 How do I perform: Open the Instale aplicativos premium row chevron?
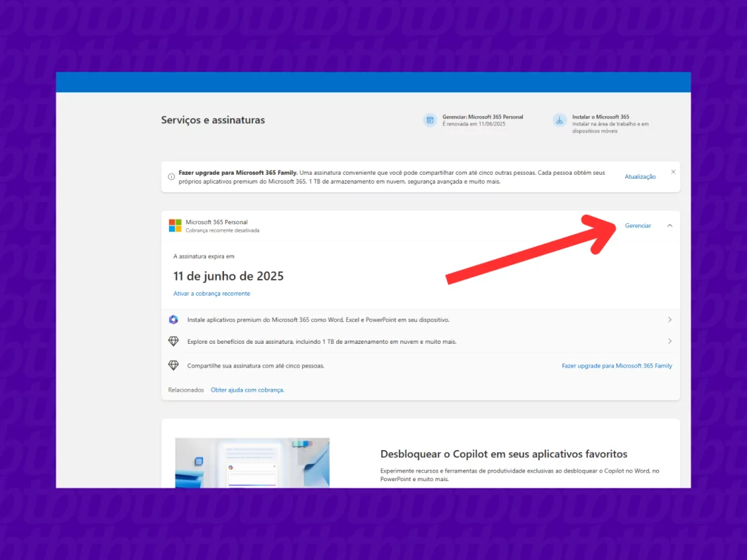click(669, 320)
